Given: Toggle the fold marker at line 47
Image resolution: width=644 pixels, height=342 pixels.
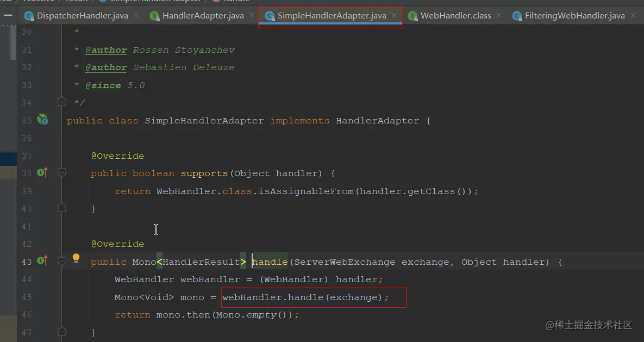Looking at the screenshot, I should pyautogui.click(x=61, y=331).
